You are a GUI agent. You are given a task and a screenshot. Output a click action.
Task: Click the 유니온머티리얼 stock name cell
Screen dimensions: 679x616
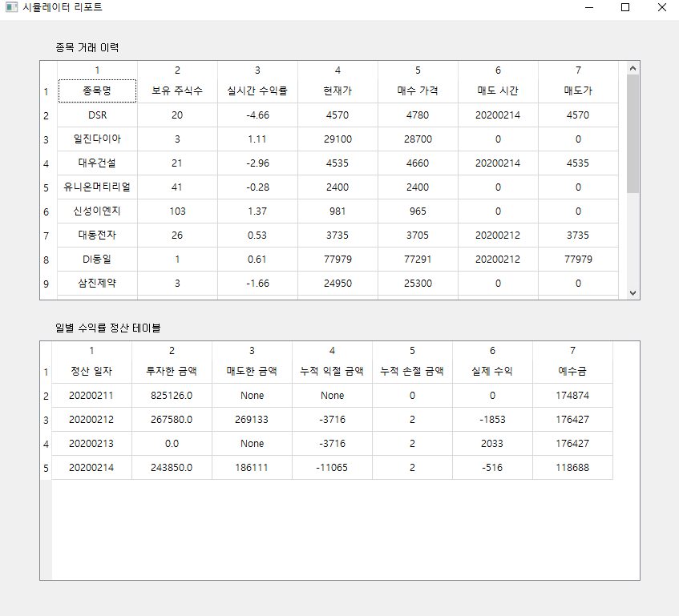98,187
